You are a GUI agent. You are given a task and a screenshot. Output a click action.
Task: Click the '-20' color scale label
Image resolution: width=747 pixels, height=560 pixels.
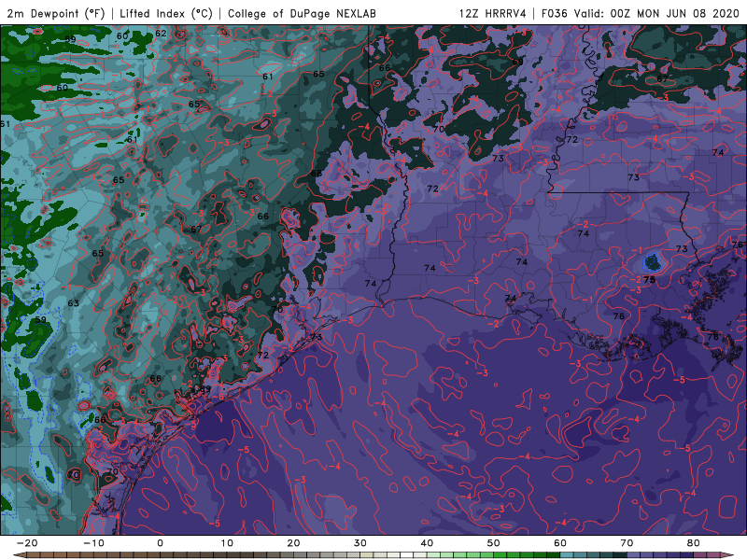click(27, 543)
